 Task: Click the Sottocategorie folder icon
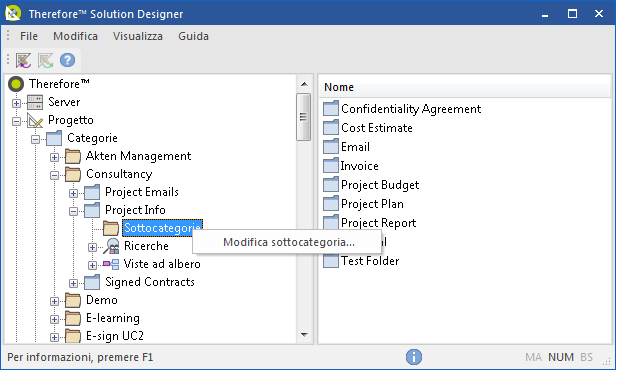[111, 228]
